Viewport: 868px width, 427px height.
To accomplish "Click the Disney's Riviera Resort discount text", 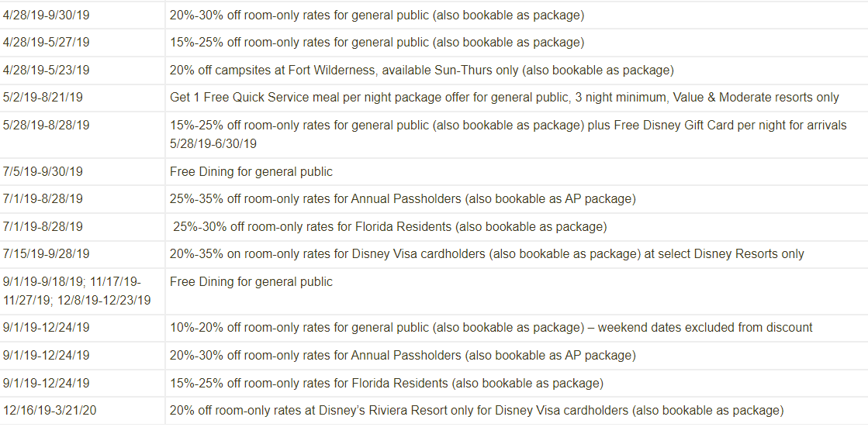I will click(x=476, y=411).
